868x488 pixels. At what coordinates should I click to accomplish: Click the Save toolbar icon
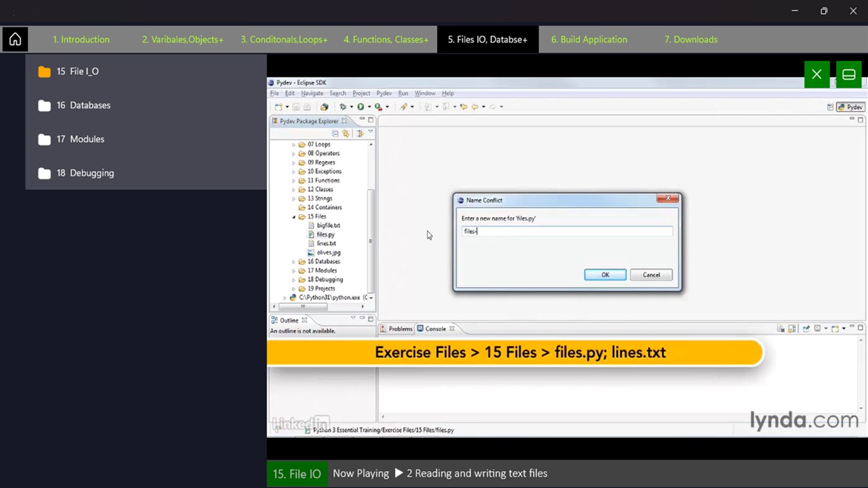[296, 107]
